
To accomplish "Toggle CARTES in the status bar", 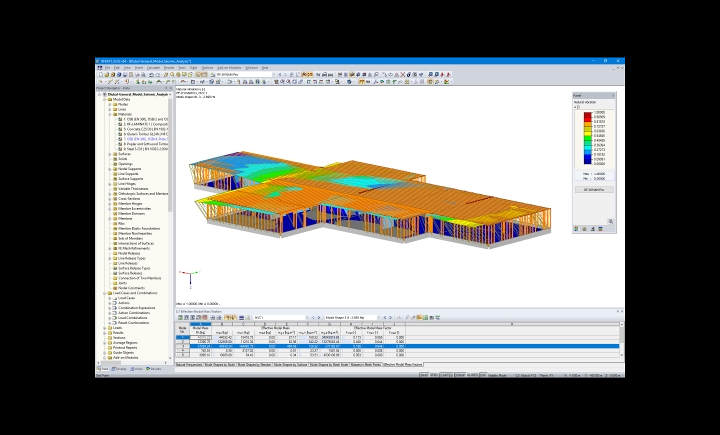I will [x=446, y=375].
